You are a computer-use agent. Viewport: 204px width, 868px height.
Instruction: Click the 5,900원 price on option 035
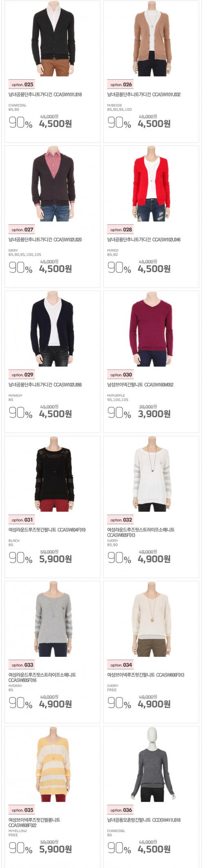(55, 849)
